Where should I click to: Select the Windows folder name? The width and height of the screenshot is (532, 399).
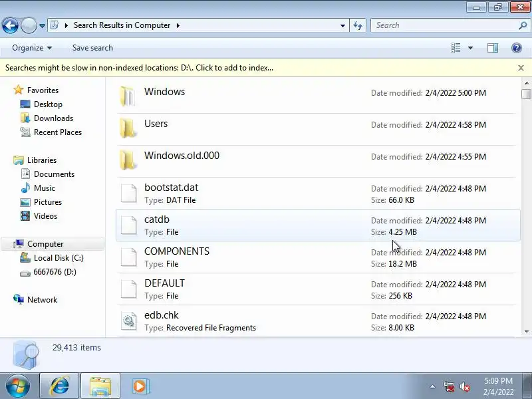164,92
